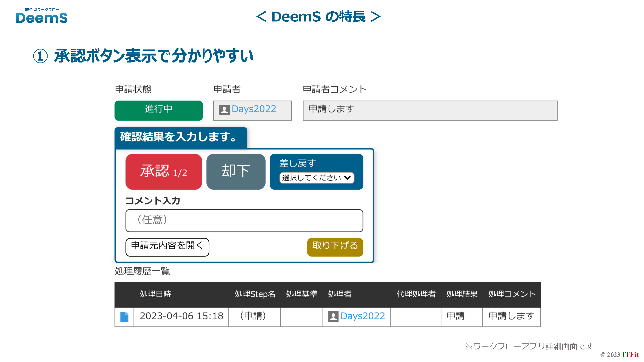Click the ITFit copyright logo bottom right

[x=630, y=355]
